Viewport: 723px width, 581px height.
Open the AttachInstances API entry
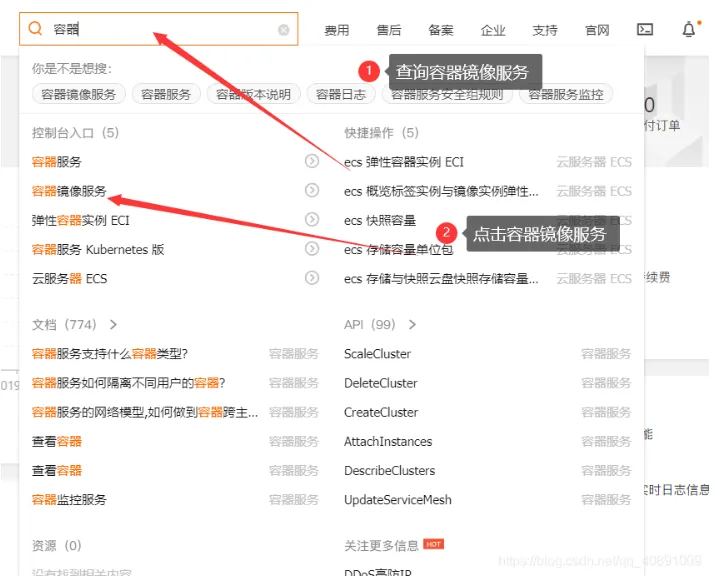click(x=388, y=441)
